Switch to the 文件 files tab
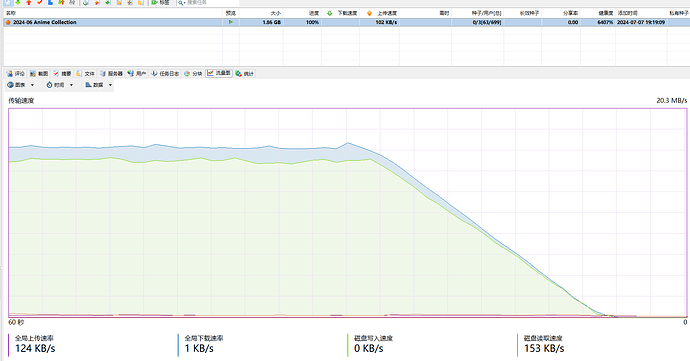Viewport: 690px width, 361px height. click(x=85, y=74)
